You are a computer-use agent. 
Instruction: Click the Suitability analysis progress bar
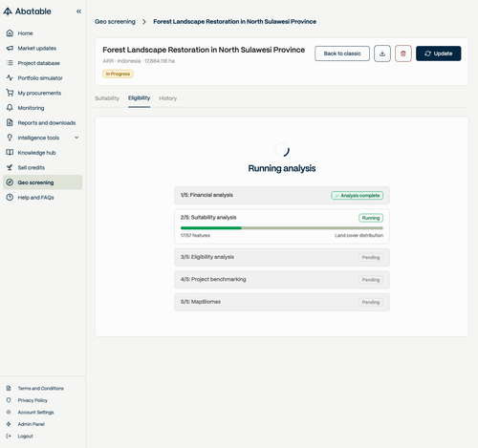(282, 228)
